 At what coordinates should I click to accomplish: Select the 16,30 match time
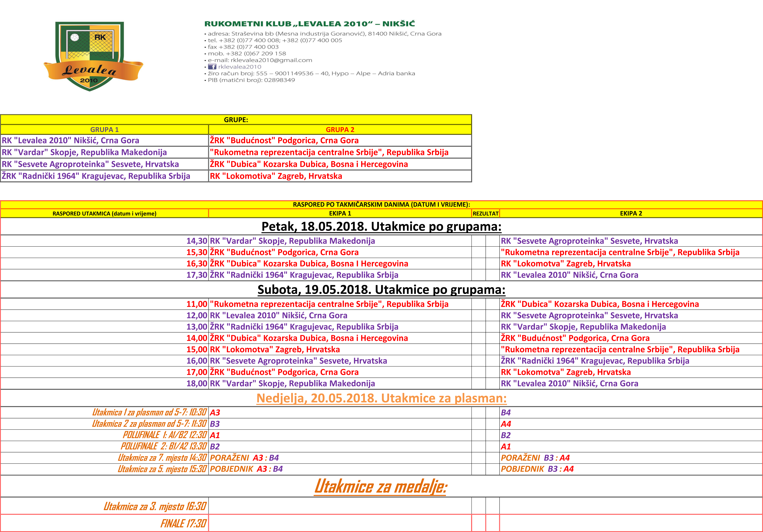click(x=197, y=263)
